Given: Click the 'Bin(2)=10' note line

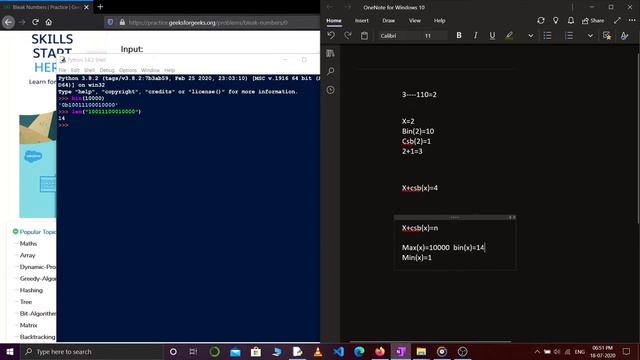Looking at the screenshot, I should point(418,131).
